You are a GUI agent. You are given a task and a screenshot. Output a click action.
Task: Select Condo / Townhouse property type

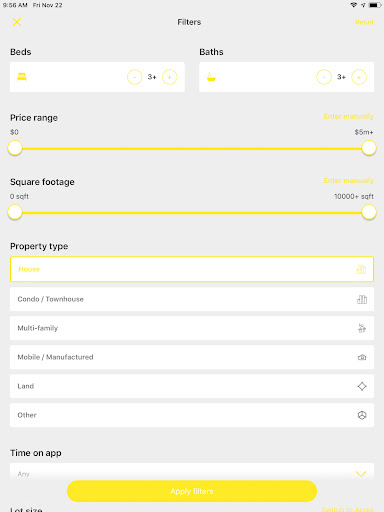tap(192, 299)
